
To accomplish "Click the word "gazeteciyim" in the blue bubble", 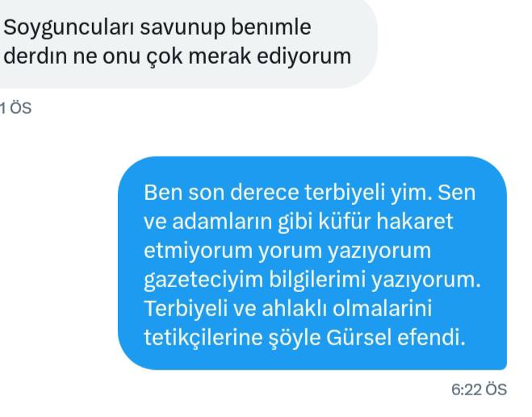I will (x=203, y=281).
